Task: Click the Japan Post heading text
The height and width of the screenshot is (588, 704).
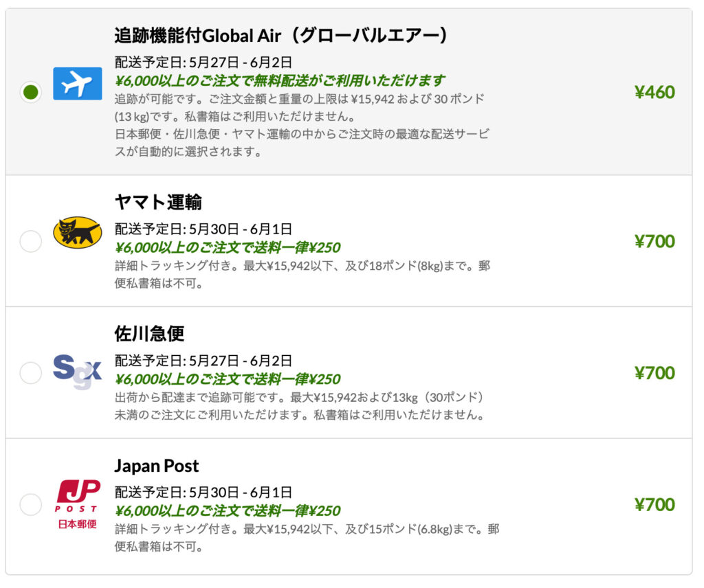Action: click(x=157, y=466)
